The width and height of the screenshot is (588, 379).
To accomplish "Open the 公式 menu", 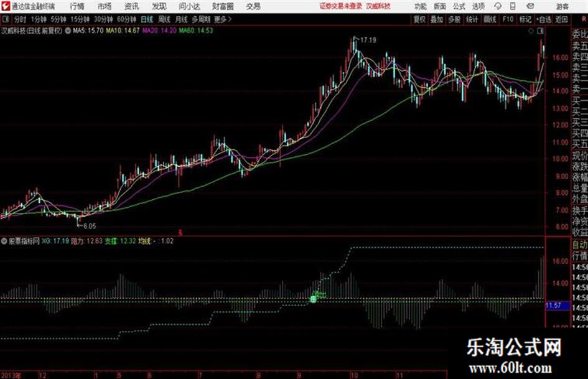I will pos(459,6).
